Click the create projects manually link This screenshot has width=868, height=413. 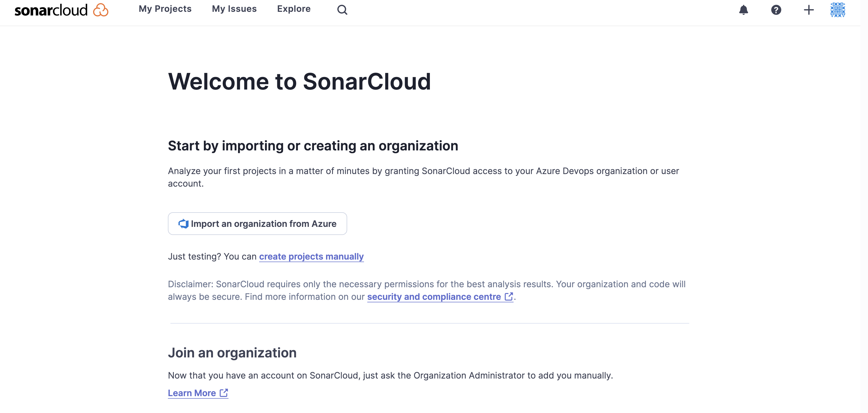point(311,256)
